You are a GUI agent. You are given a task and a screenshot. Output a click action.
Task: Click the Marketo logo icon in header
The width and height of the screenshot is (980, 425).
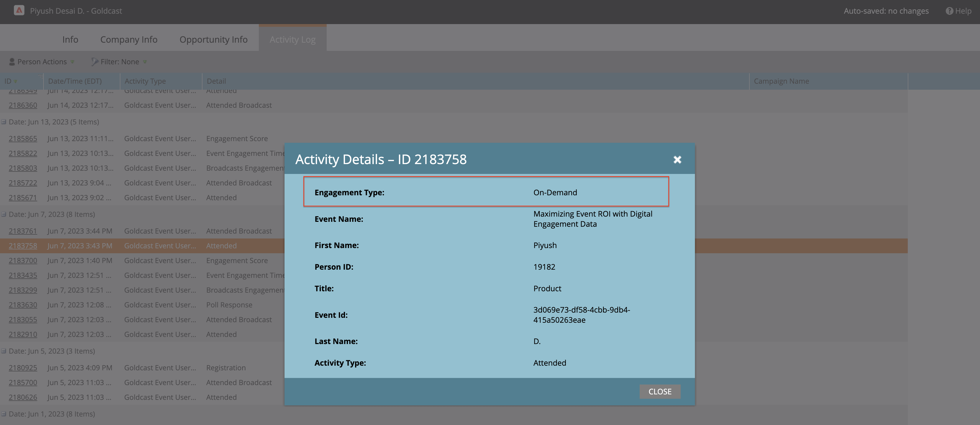[19, 10]
